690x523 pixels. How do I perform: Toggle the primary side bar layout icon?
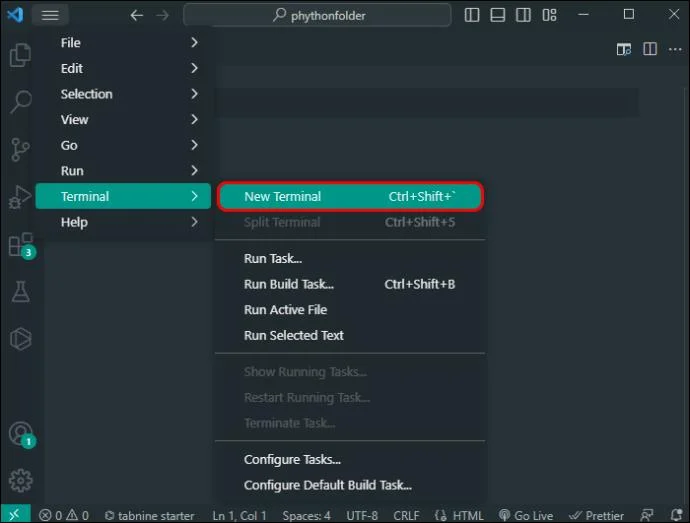[x=472, y=15]
